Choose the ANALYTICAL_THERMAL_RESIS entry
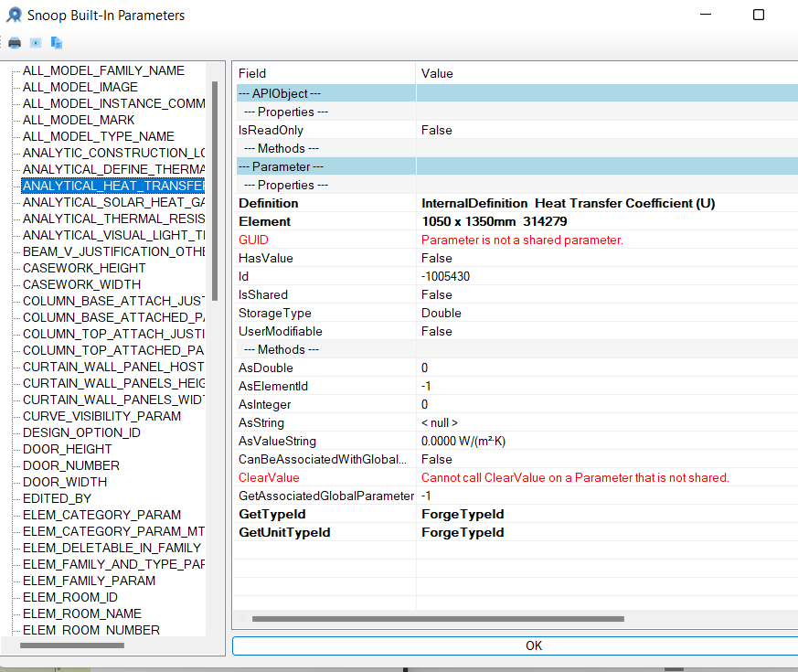The width and height of the screenshot is (798, 672). click(x=113, y=219)
